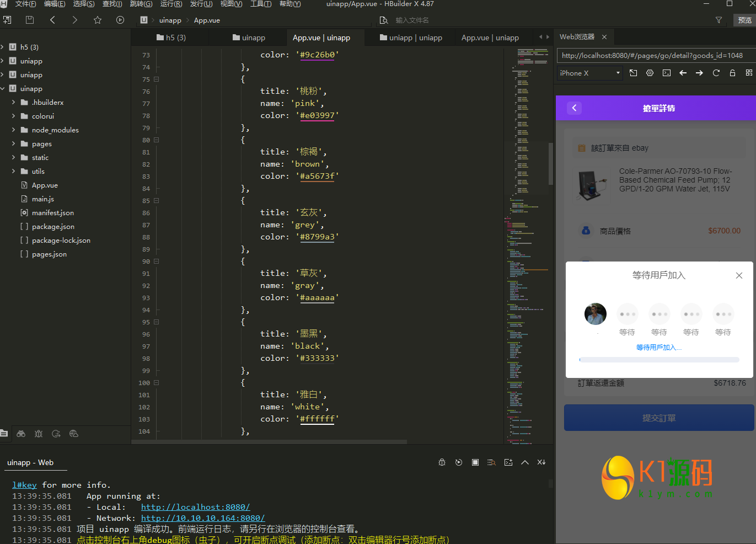Click the 提交訂單 submit order button

tap(659, 418)
